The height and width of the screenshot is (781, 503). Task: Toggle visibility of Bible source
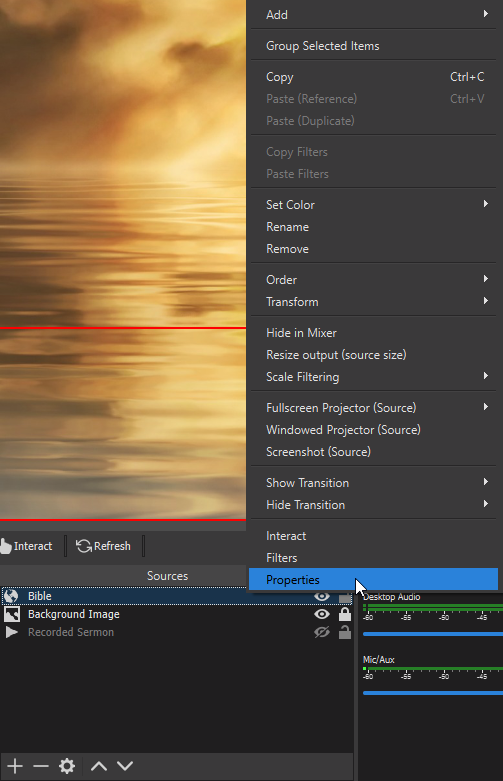[322, 596]
